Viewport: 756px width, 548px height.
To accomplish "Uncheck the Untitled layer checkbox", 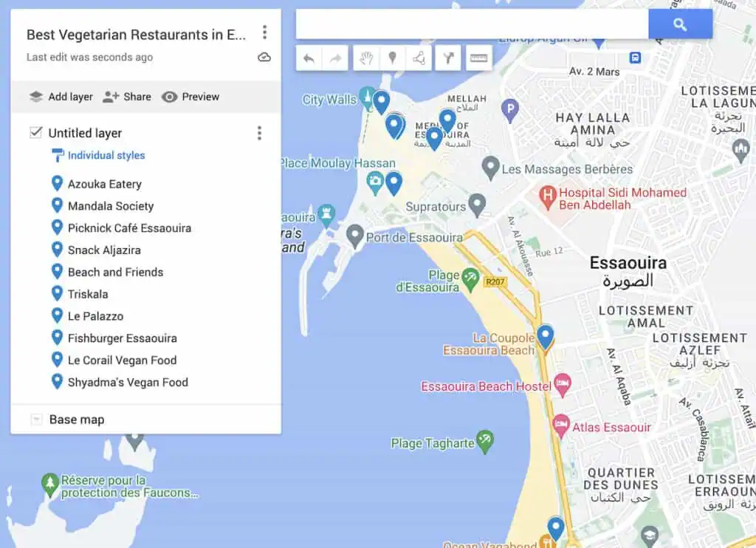I will tap(35, 132).
